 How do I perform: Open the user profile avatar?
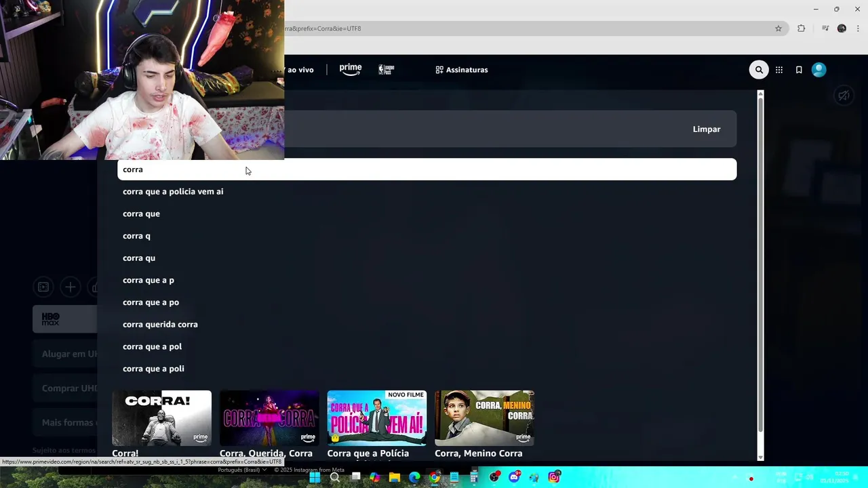pos(819,70)
